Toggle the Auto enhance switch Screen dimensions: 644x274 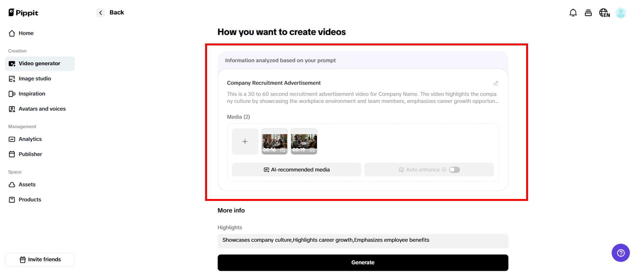454,170
